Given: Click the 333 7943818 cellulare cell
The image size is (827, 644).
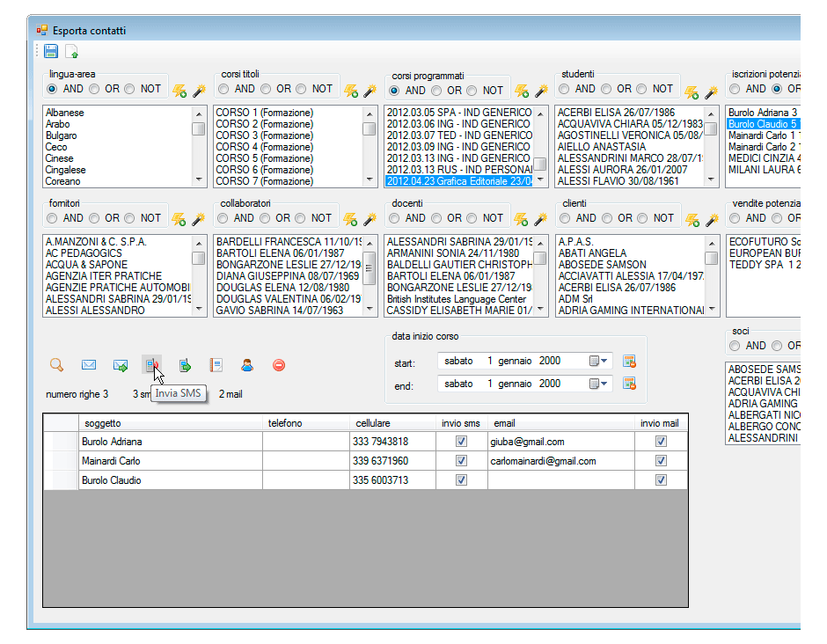Looking at the screenshot, I should 392,442.
